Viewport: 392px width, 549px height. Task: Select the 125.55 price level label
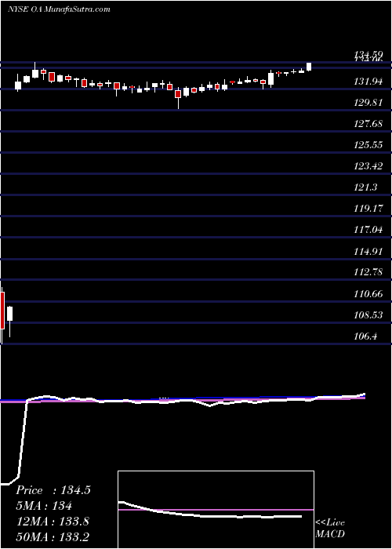click(x=368, y=145)
